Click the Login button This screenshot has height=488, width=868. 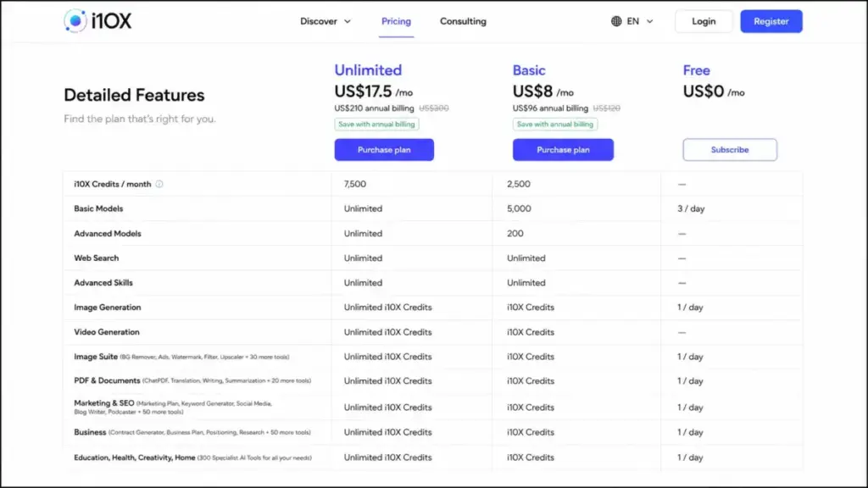click(704, 21)
